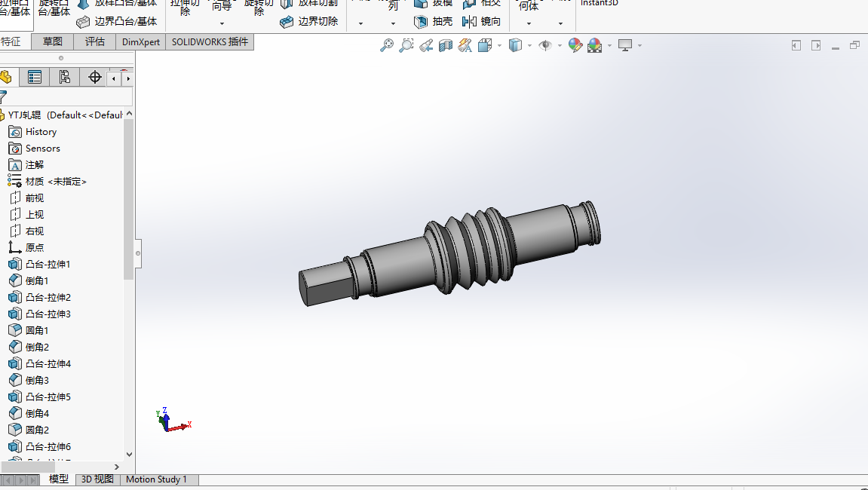Restore the Previous View
This screenshot has height=490, width=868.
(425, 45)
